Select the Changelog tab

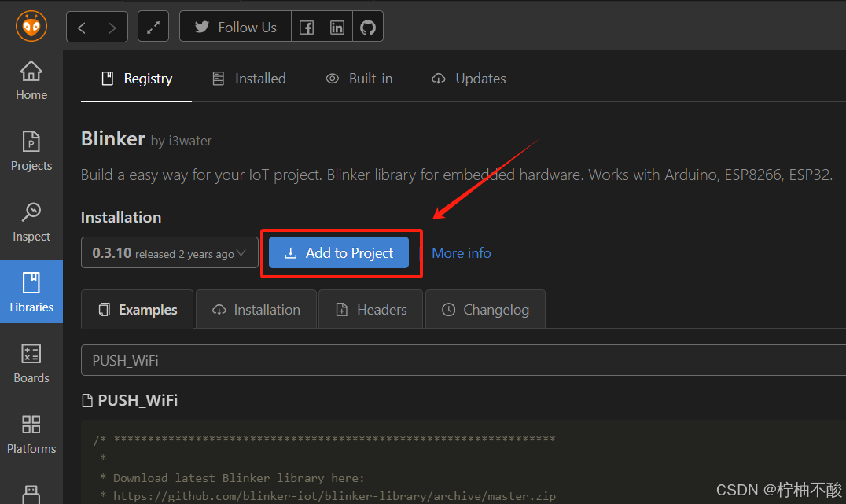[486, 309]
